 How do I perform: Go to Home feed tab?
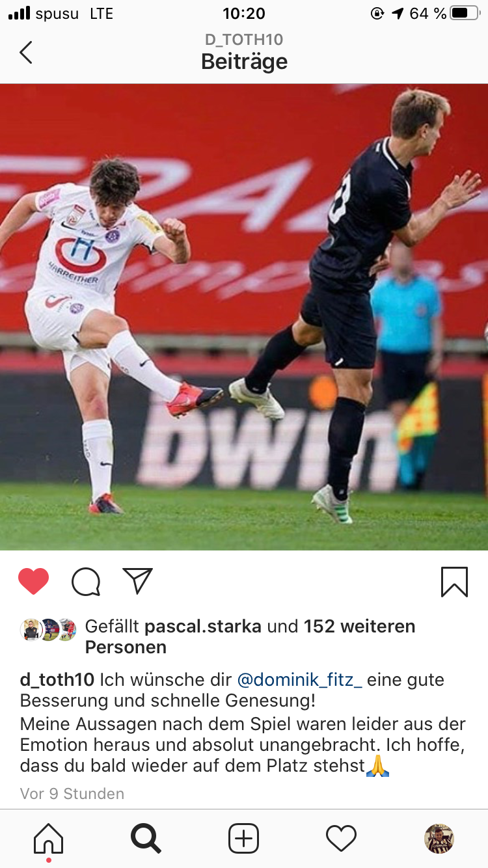pyautogui.click(x=49, y=838)
